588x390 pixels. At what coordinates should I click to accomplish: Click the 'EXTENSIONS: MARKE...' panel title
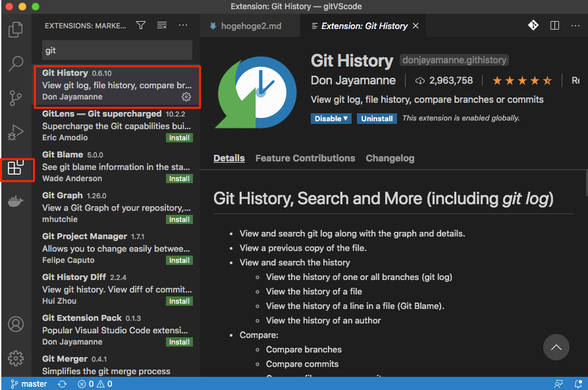85,26
